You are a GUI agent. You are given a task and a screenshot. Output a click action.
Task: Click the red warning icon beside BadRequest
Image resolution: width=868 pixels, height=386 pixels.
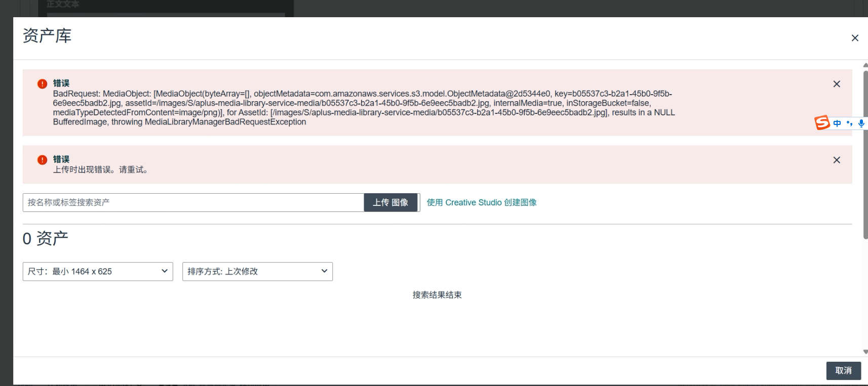click(x=43, y=84)
